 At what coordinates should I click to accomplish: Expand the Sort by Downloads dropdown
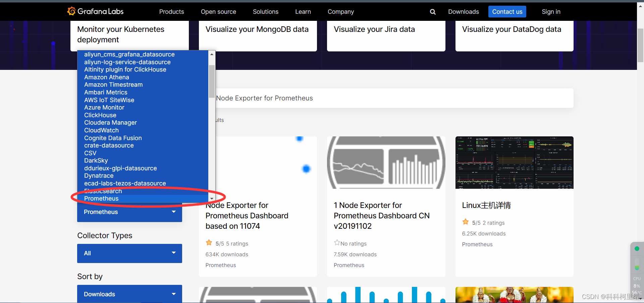(x=129, y=294)
